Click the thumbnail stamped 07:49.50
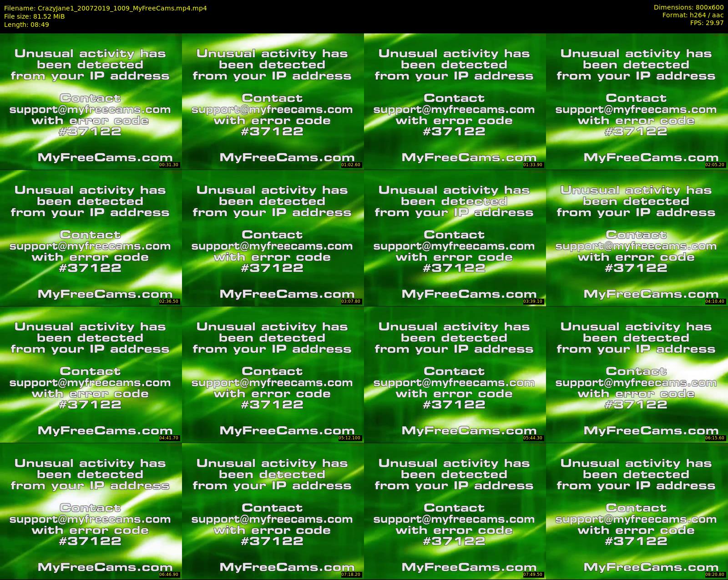 (455, 511)
